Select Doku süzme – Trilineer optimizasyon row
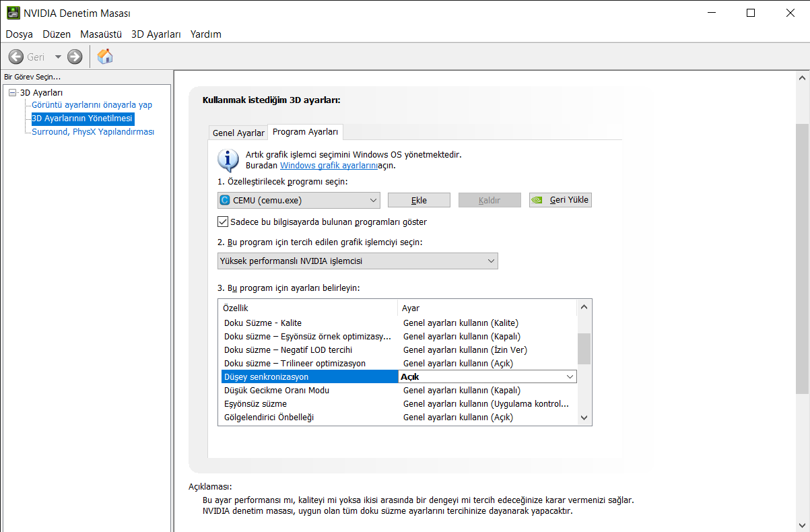 [x=399, y=364]
